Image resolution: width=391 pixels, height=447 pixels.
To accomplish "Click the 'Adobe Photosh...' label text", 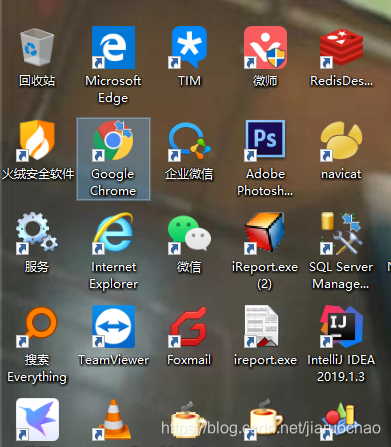I will click(x=265, y=182).
